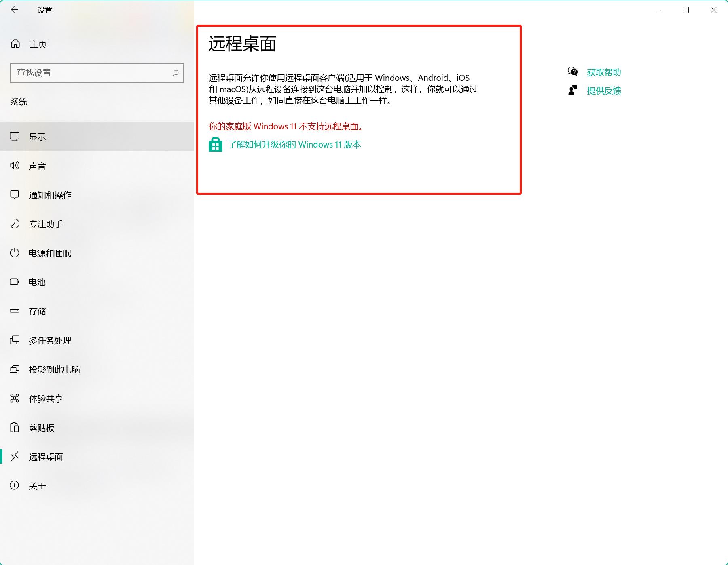Open 专注助手 settings
This screenshot has width=728, height=565.
(97, 224)
